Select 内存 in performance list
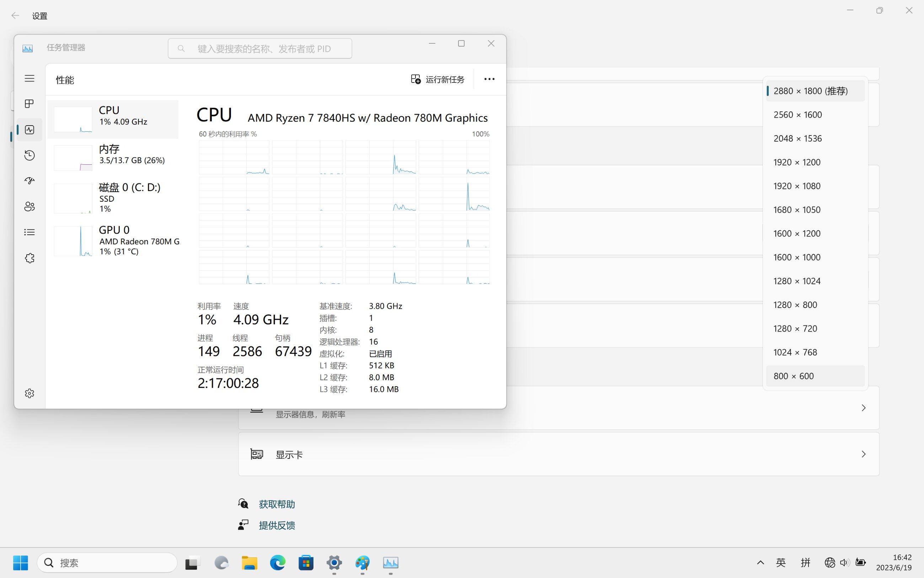The height and width of the screenshot is (578, 924). tap(113, 158)
